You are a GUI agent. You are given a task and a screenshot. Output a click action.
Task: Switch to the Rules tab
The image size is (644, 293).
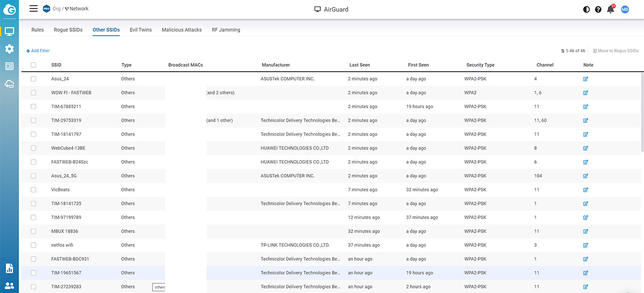[x=38, y=30]
